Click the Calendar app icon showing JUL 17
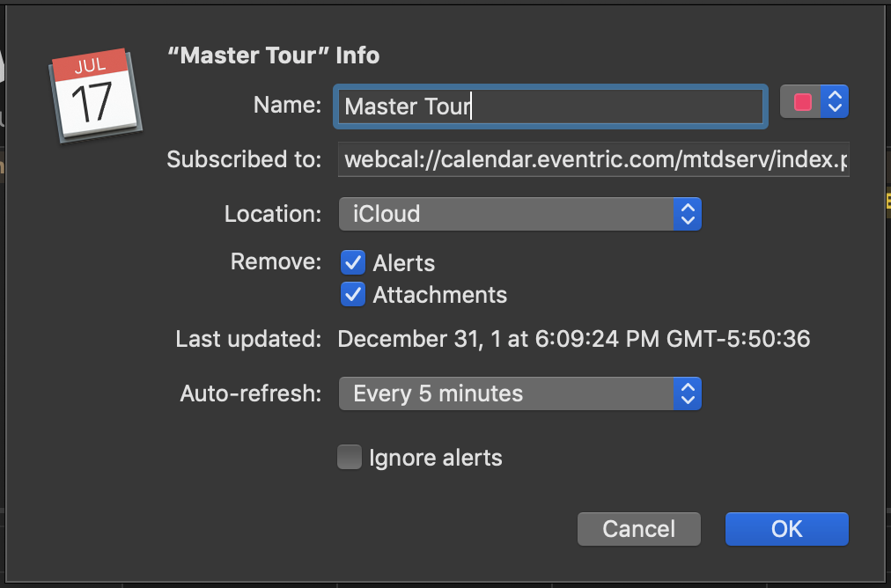 (95, 95)
